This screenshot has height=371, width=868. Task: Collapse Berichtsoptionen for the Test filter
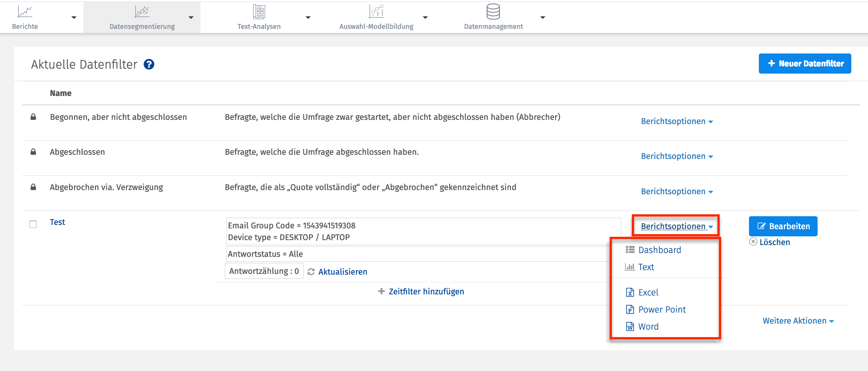[677, 226]
